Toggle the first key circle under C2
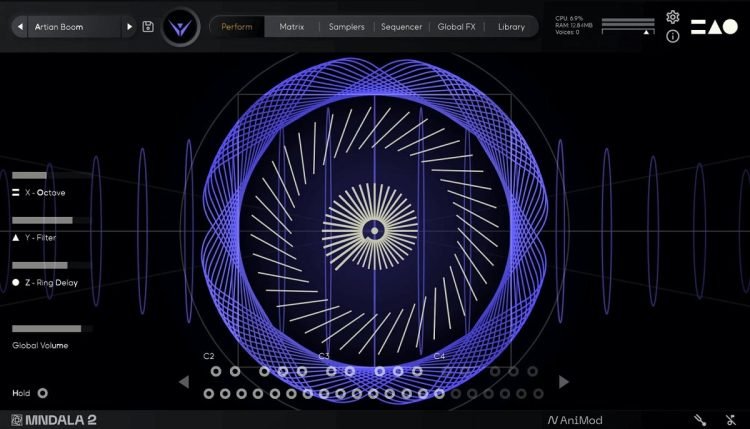Image resolution: width=750 pixels, height=429 pixels. pos(217,371)
